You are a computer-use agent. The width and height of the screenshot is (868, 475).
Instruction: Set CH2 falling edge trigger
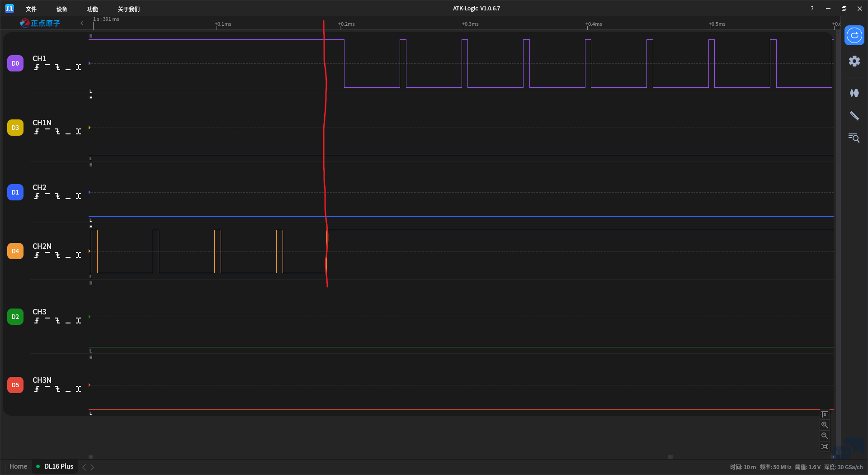[57, 196]
